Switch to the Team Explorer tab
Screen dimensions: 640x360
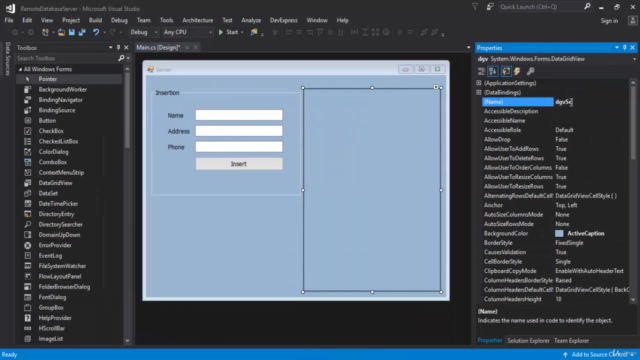coord(571,340)
